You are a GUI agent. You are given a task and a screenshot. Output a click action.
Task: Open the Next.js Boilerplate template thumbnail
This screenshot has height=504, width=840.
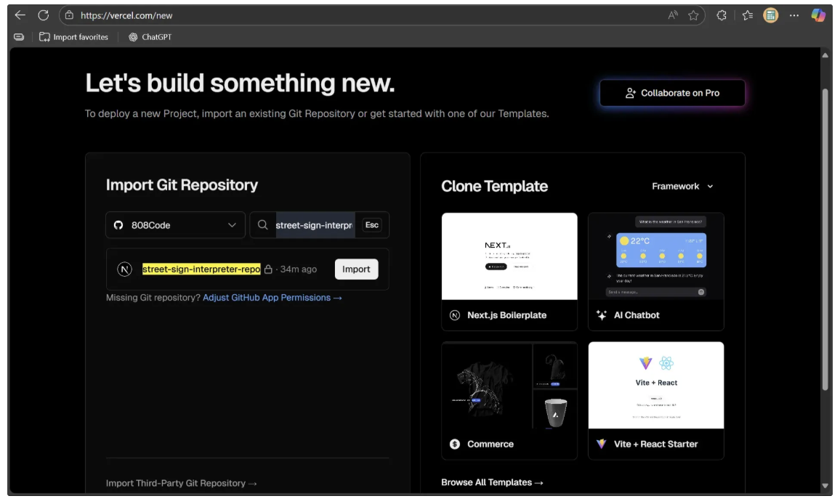[509, 256]
